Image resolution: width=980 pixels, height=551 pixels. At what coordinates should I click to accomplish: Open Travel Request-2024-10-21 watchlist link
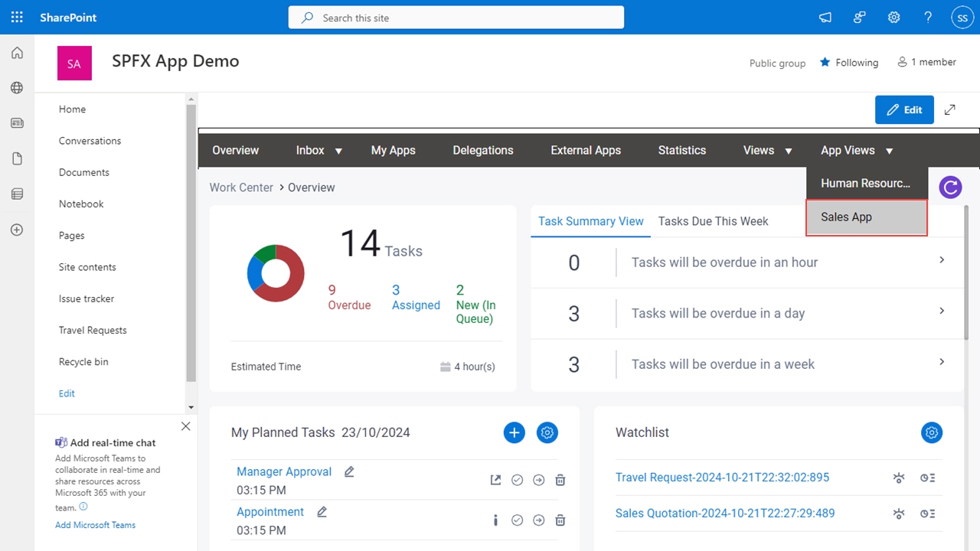pos(722,478)
